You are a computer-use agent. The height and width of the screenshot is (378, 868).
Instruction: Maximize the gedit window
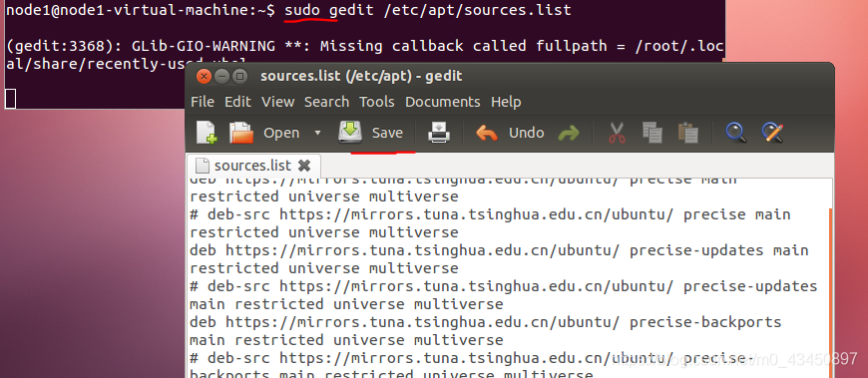tap(239, 77)
